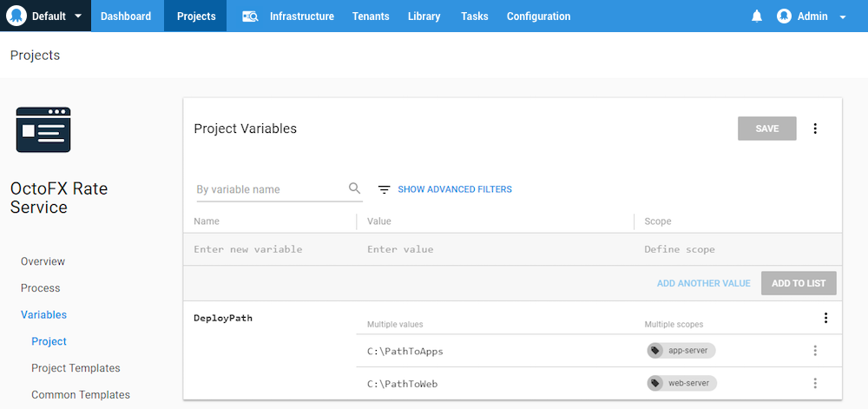This screenshot has width=868, height=409.
Task: Open the Configuration section
Action: (x=538, y=16)
